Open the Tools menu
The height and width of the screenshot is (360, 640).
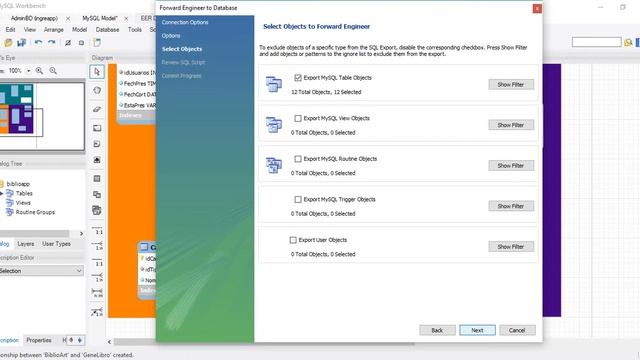135,30
